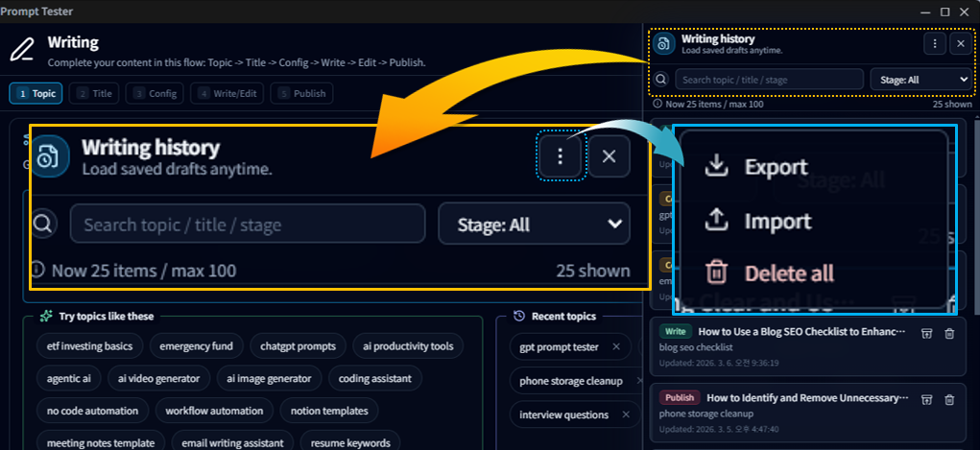980x450 pixels.
Task: Pick the emergency fund topic chip
Action: [x=196, y=345]
